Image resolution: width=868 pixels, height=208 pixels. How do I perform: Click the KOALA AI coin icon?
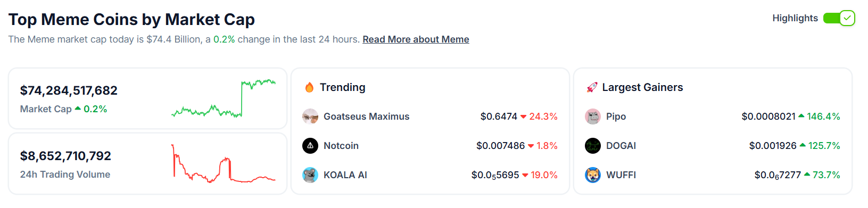(x=310, y=175)
